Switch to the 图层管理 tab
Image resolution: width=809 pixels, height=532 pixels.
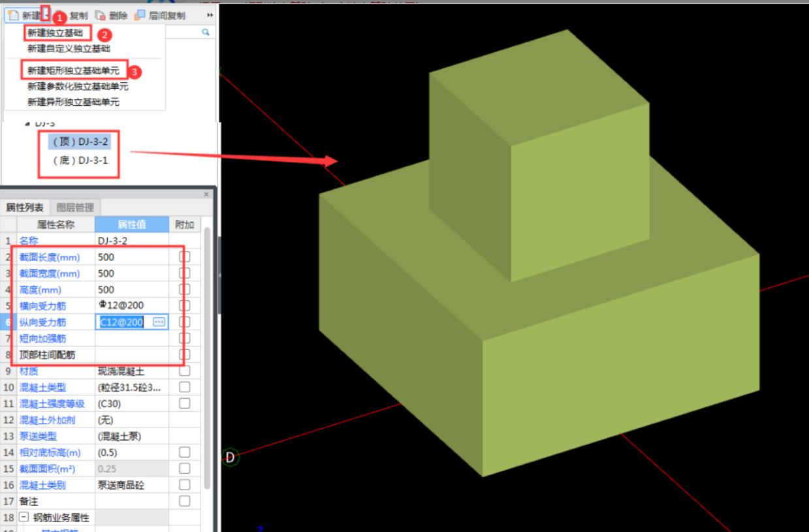[x=75, y=208]
